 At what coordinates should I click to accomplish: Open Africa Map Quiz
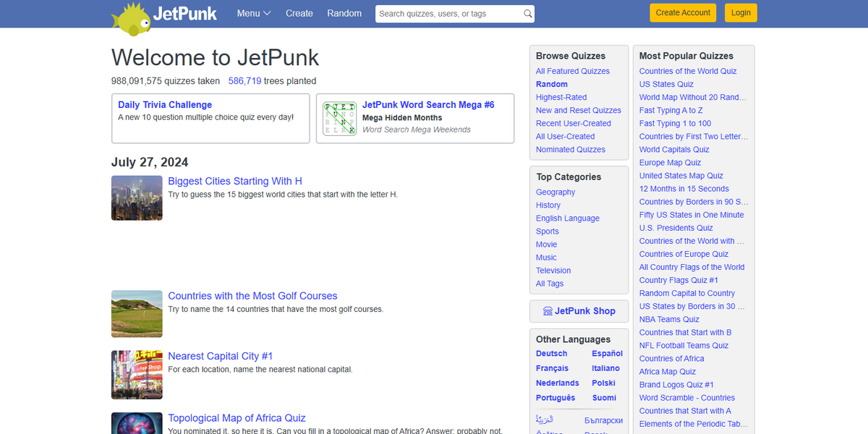[x=668, y=371]
